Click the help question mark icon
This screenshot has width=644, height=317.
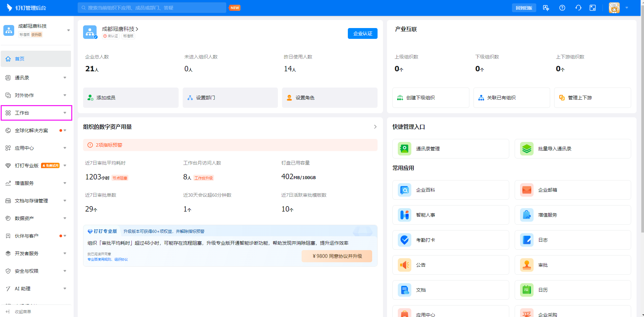tap(562, 8)
